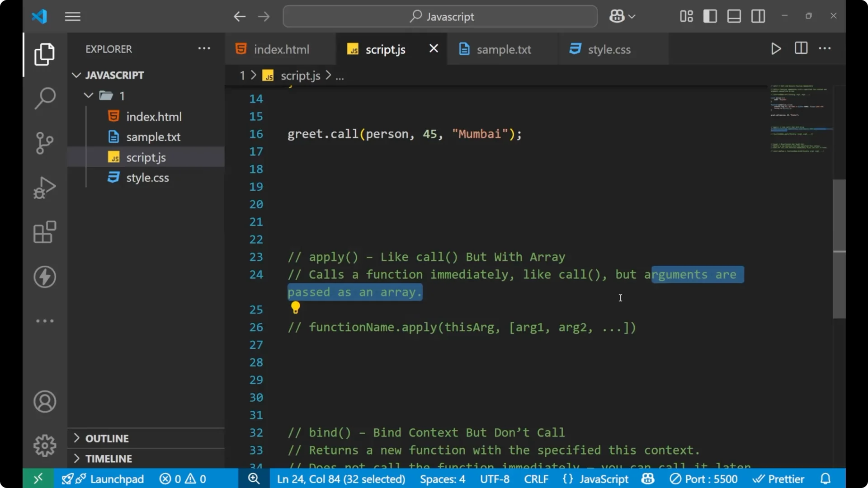Toggle the primary sidebar visibility
The width and height of the screenshot is (868, 488).
point(710,16)
